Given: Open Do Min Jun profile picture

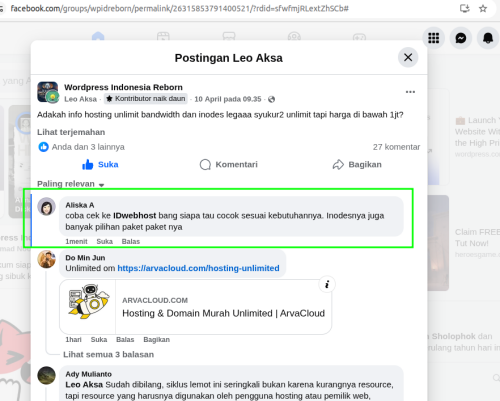Looking at the screenshot, I should point(46,259).
